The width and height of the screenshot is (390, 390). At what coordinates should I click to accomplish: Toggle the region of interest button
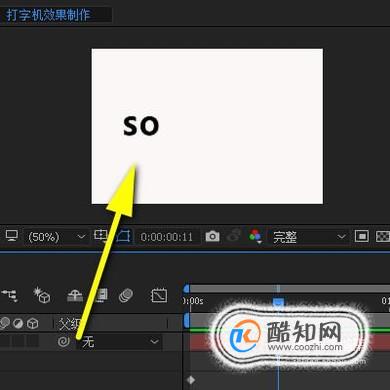point(362,236)
